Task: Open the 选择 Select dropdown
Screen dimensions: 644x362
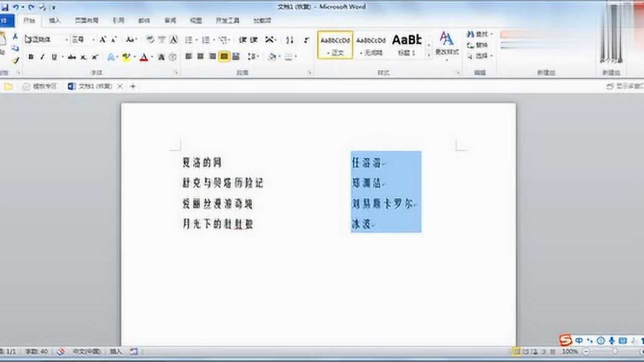Action: 479,56
